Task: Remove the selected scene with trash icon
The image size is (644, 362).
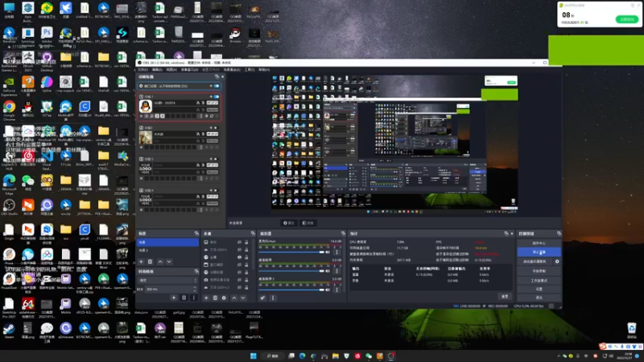Action: (151, 261)
